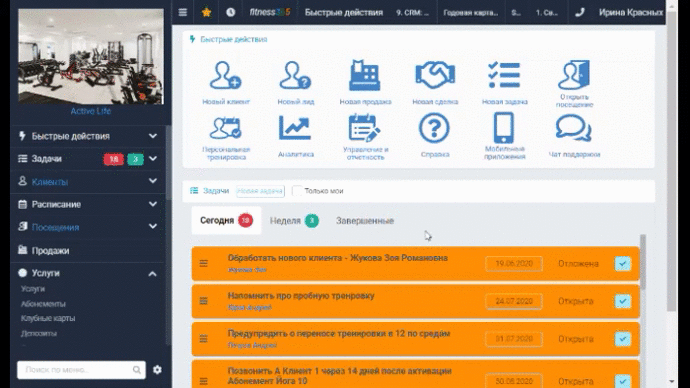Click the Отложена status on first task
690x388 pixels.
click(578, 264)
